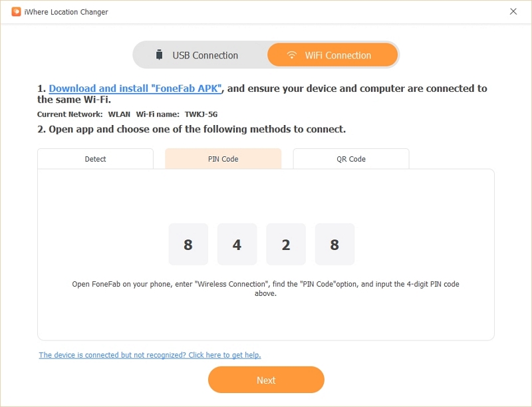The height and width of the screenshot is (407, 532).
Task: Switch to the QR Code tab
Action: pos(351,159)
